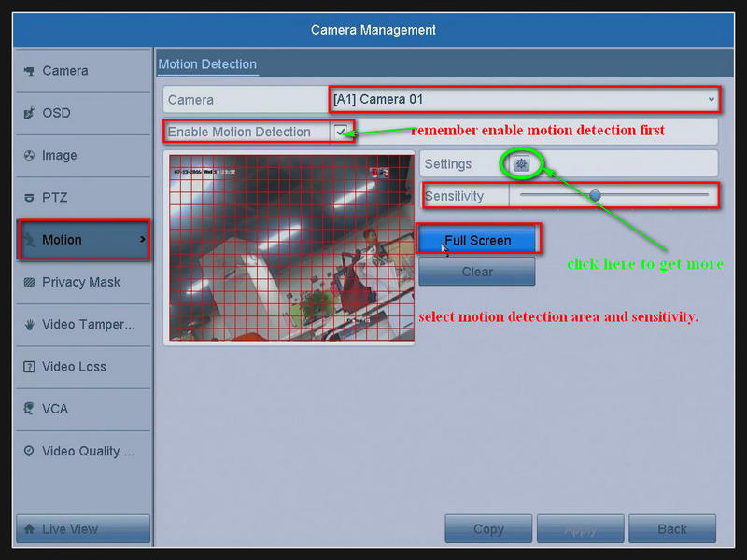Open the VCA menu entry
This screenshot has height=560, width=747.
[83, 409]
